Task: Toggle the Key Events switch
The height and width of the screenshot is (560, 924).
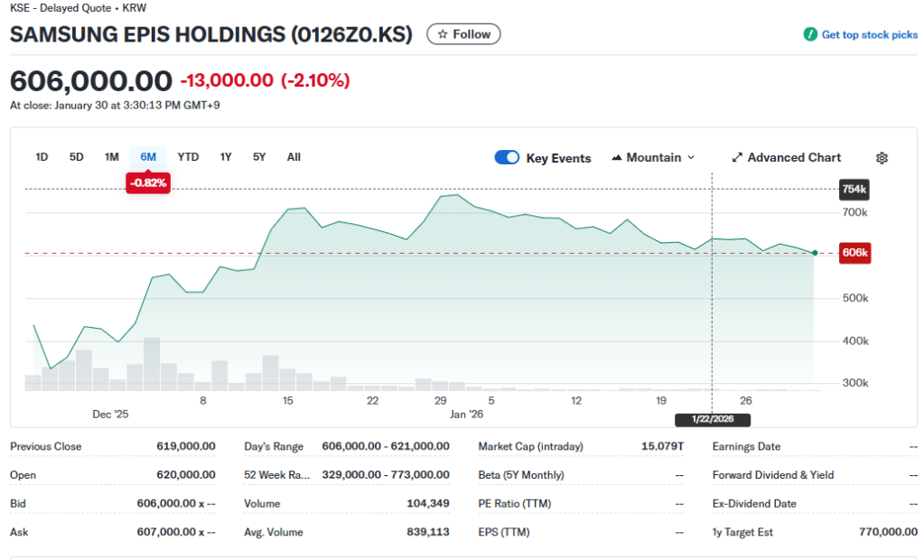Action: point(507,158)
